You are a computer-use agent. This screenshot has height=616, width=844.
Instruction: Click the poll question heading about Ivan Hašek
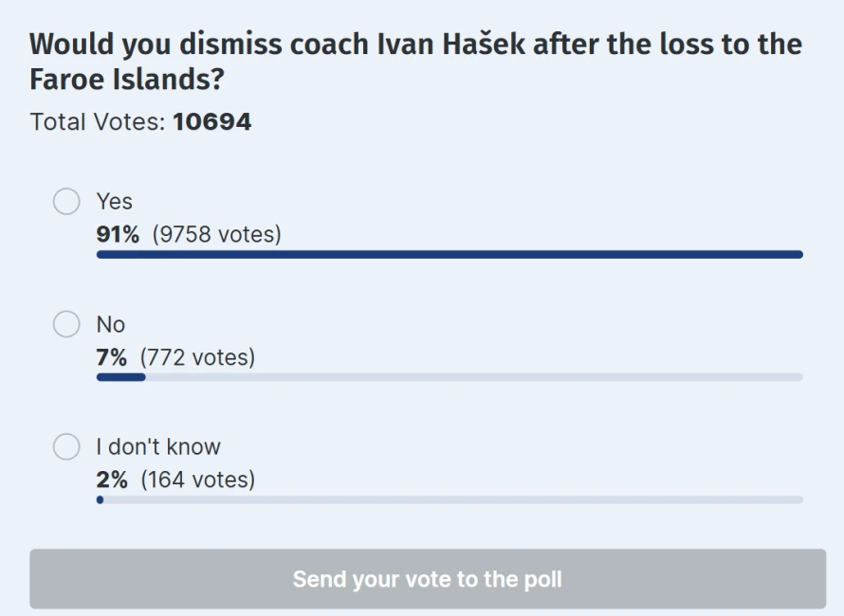pos(415,62)
